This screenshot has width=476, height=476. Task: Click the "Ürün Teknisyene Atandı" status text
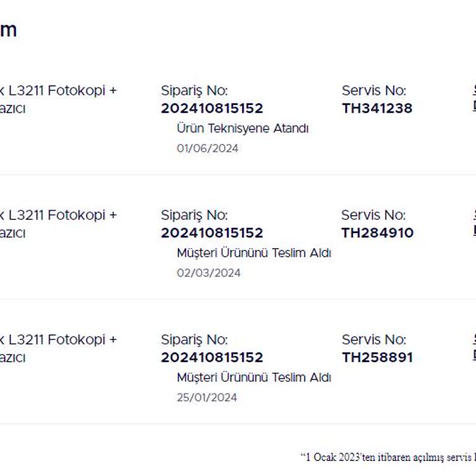pyautogui.click(x=242, y=128)
